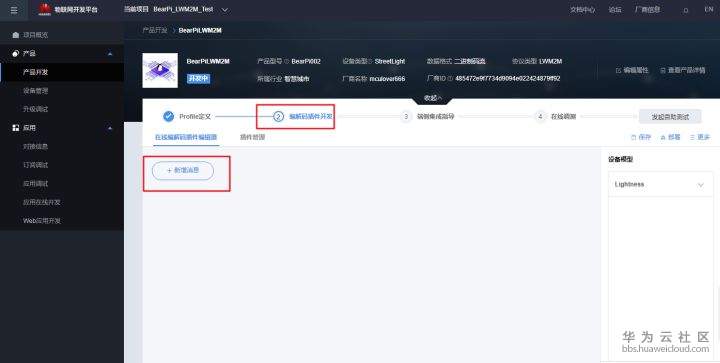Click the LWM2M protocol type value

(x=550, y=61)
